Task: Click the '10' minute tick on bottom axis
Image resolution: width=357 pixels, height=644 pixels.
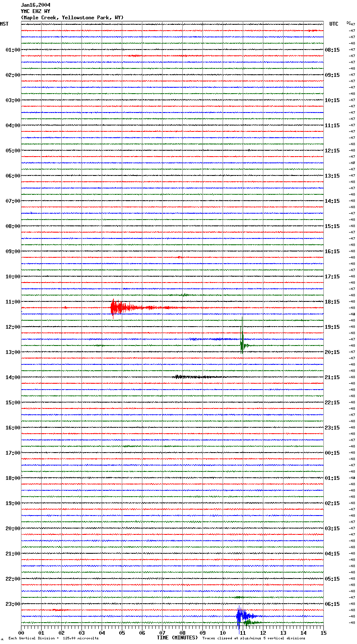Action: (x=223, y=633)
